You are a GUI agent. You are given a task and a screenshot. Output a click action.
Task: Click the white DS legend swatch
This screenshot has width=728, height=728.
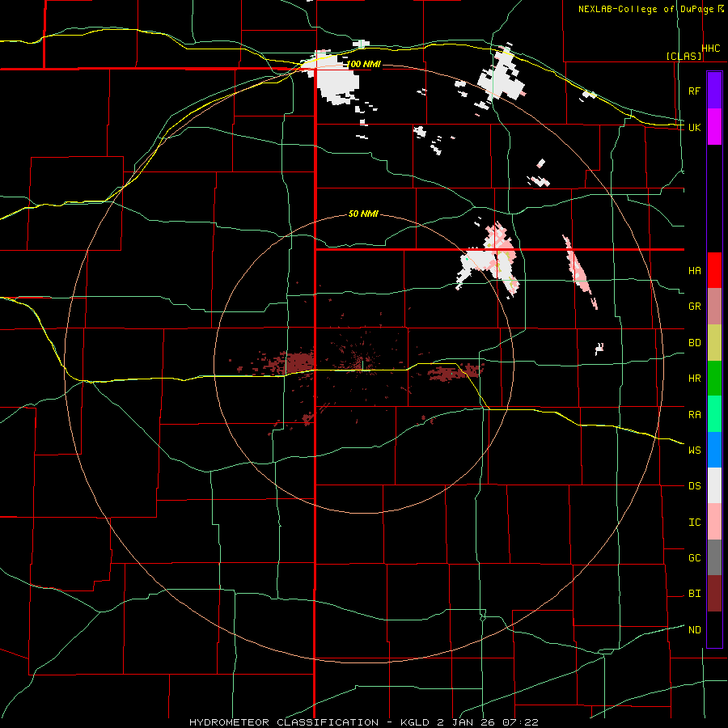click(714, 485)
